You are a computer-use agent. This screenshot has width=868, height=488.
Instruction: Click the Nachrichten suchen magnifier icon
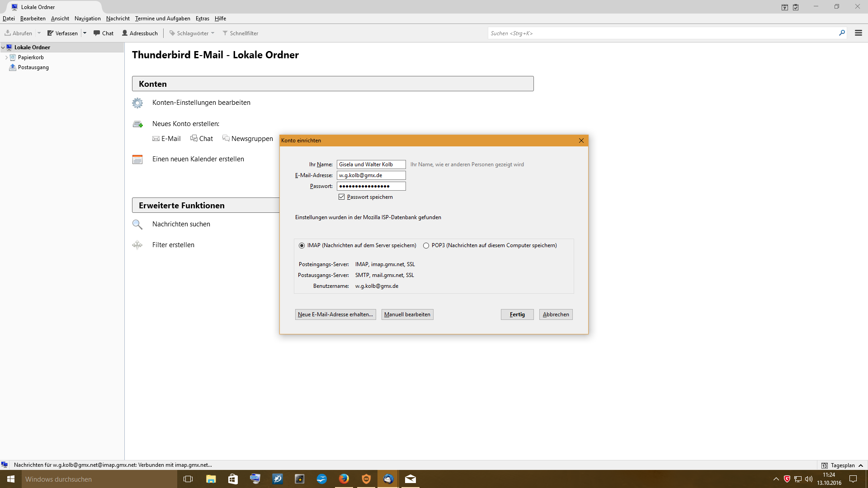click(137, 225)
